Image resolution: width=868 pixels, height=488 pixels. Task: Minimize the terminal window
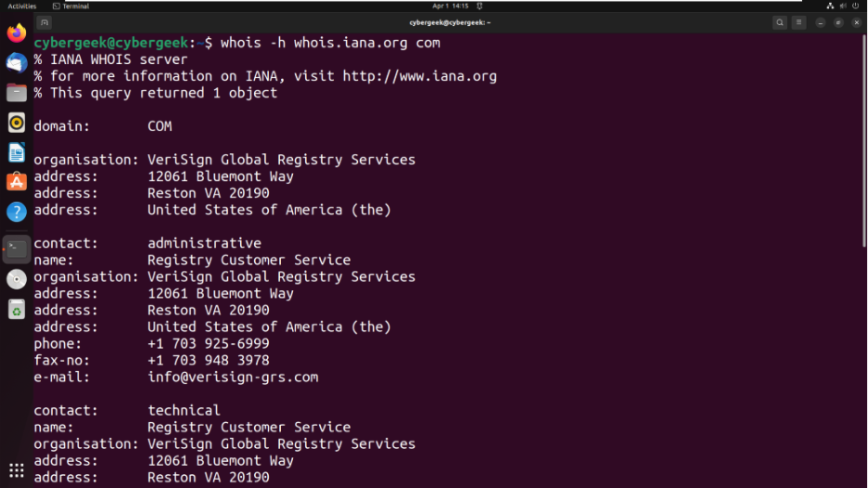821,22
